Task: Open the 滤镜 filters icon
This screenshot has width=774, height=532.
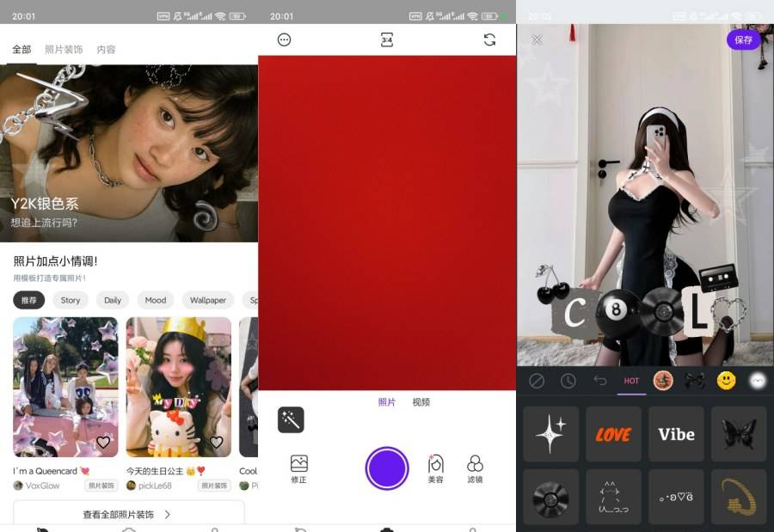Action: (x=475, y=468)
